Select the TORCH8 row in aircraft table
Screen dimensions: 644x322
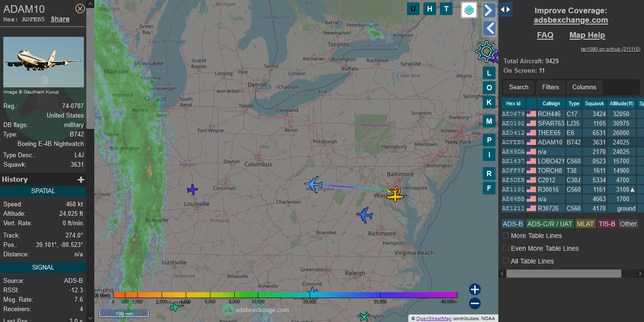[572, 170]
